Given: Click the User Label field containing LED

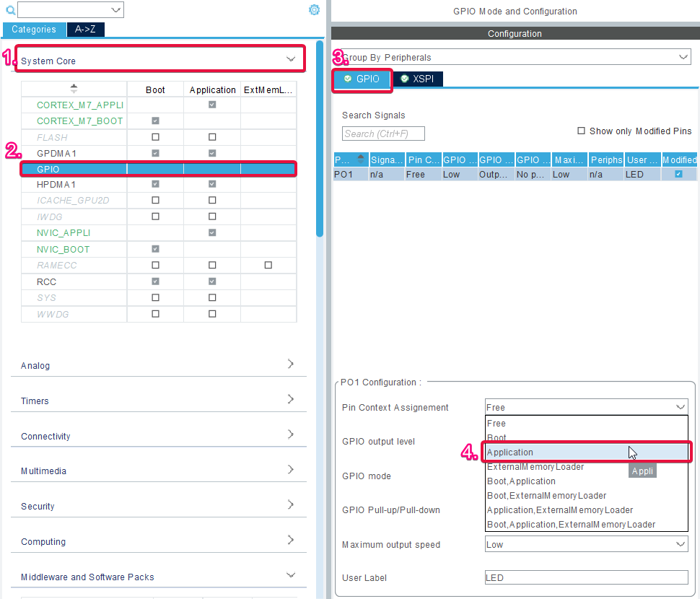Looking at the screenshot, I should tap(586, 577).
